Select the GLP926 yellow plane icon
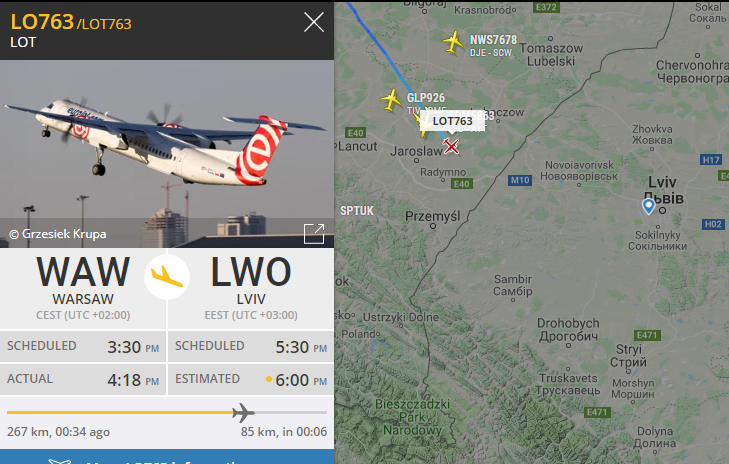Viewport: 729px width, 464px height. pyautogui.click(x=391, y=100)
